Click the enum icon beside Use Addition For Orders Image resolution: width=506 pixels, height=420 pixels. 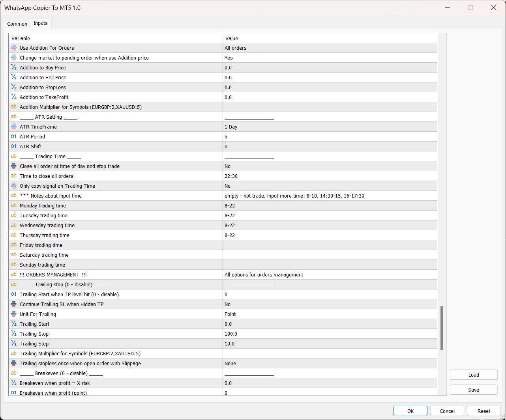point(14,48)
